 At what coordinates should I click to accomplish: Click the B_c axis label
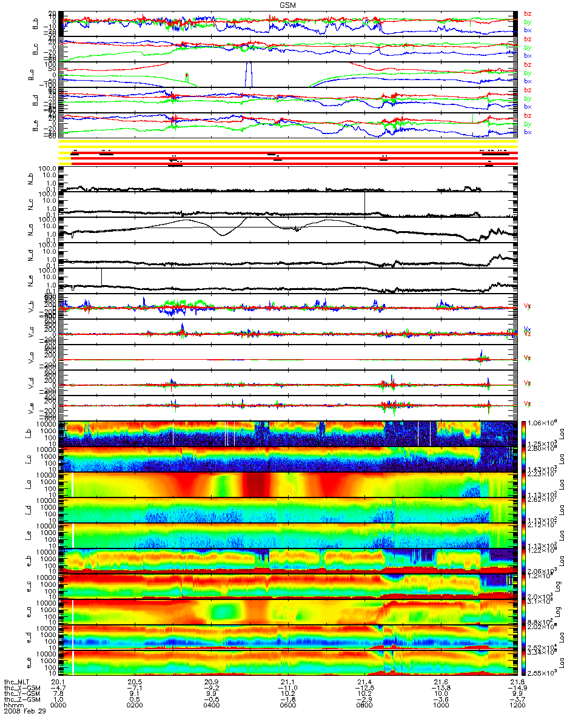pos(36,50)
